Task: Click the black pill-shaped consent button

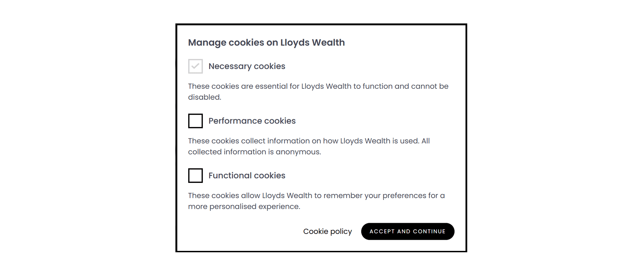Action: (x=408, y=231)
